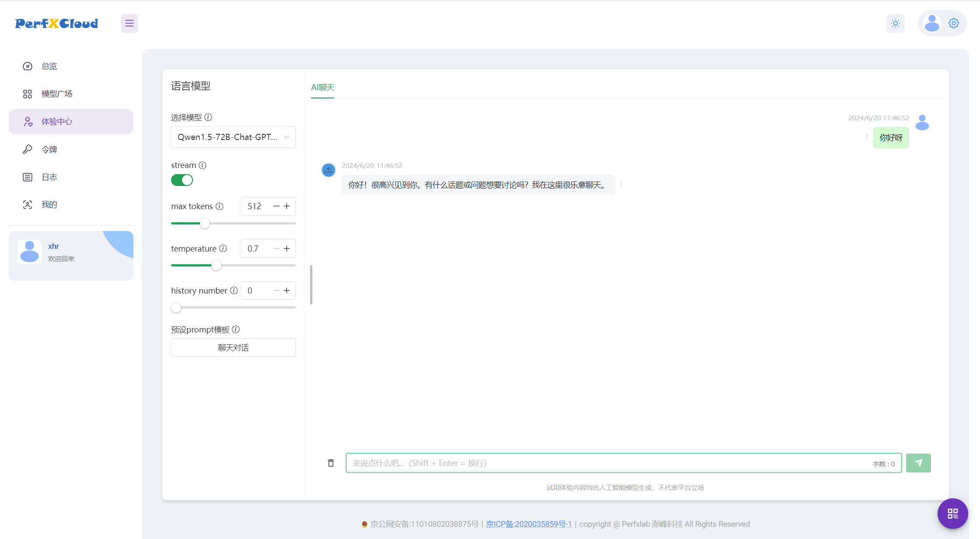Screen dimensions: 980x539
Task: Click the 我的 person-scan icon
Action: (28, 204)
